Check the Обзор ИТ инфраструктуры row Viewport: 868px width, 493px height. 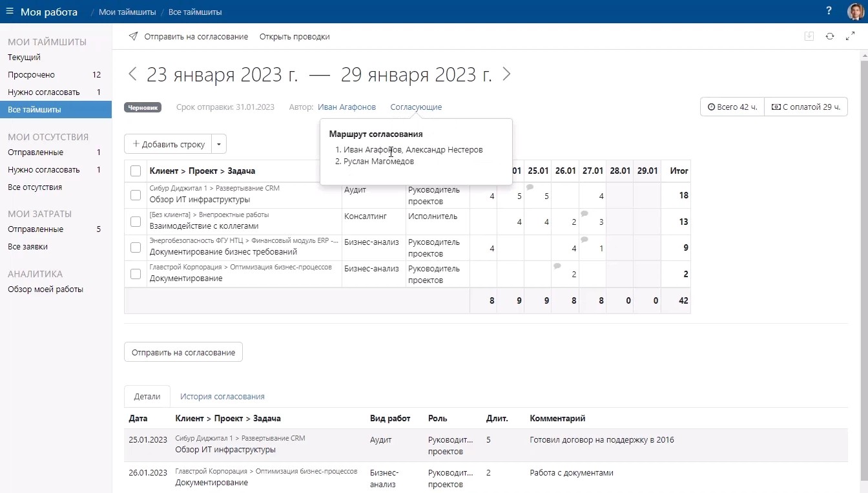[x=136, y=195]
